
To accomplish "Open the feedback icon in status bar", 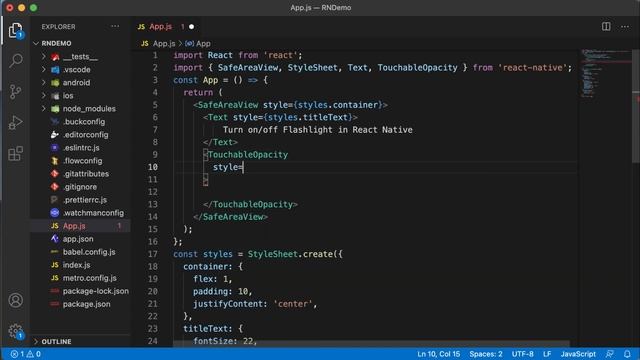I will (x=610, y=354).
